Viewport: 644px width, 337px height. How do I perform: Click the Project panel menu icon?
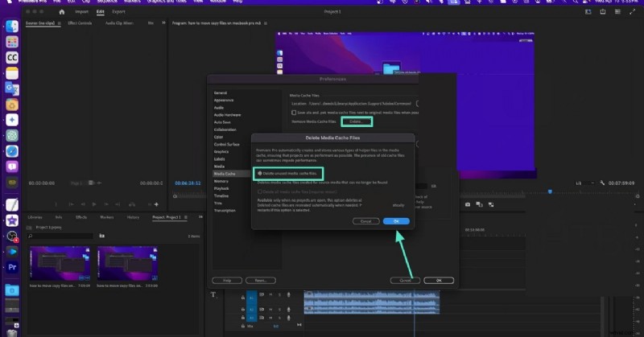click(186, 217)
